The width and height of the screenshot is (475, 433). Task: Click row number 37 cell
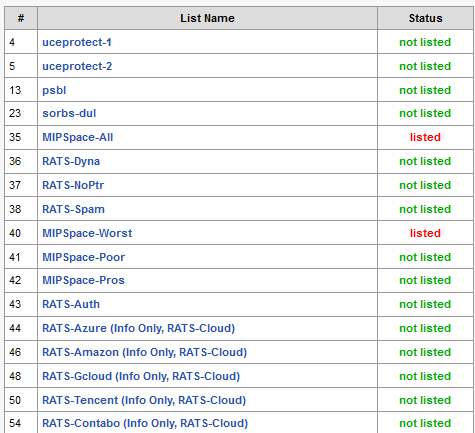pos(21,185)
